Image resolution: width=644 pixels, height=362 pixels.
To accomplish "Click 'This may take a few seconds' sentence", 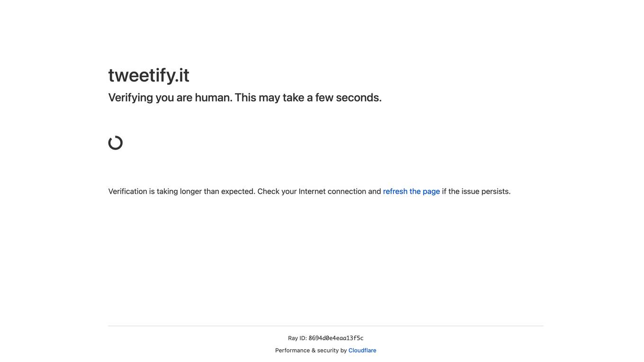I will 308,98.
